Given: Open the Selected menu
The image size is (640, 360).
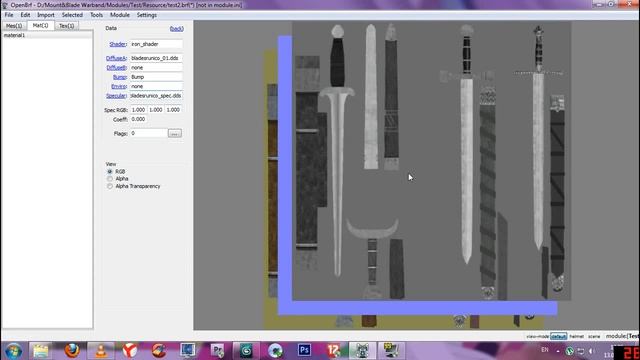Looking at the screenshot, I should tap(72, 15).
